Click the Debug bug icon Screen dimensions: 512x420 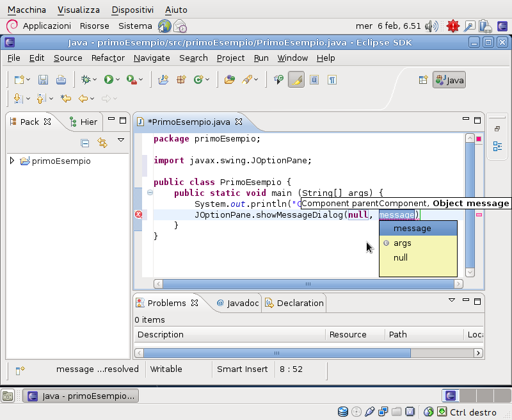pyautogui.click(x=86, y=79)
